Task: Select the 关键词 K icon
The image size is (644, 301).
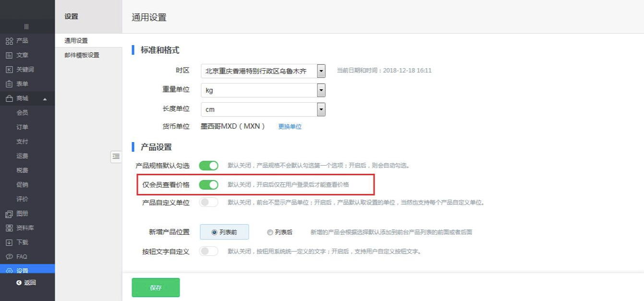Action: tap(9, 70)
